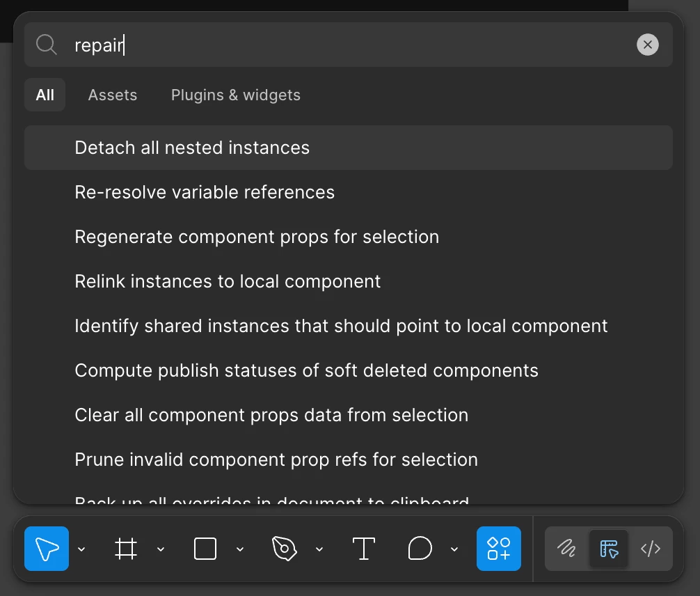The width and height of the screenshot is (700, 596).
Task: Open the Actions and resources button
Action: click(x=499, y=549)
